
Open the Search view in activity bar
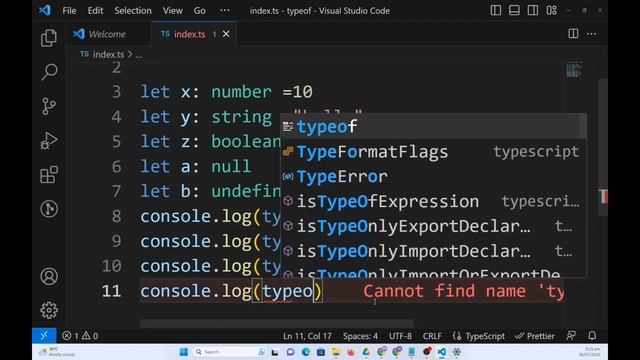pos(49,72)
